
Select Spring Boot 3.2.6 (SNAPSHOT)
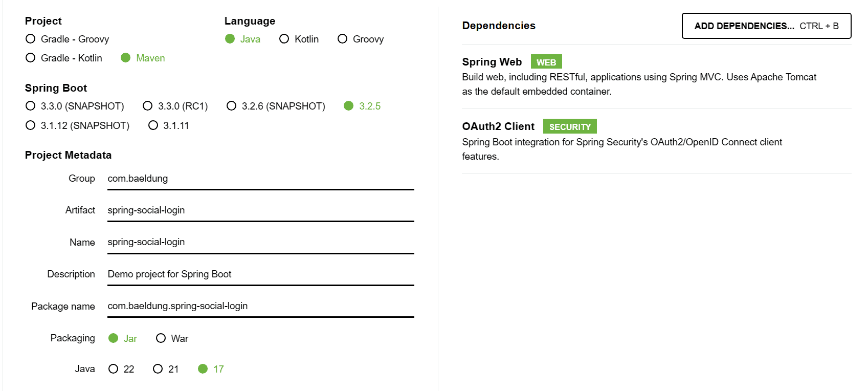click(x=232, y=106)
